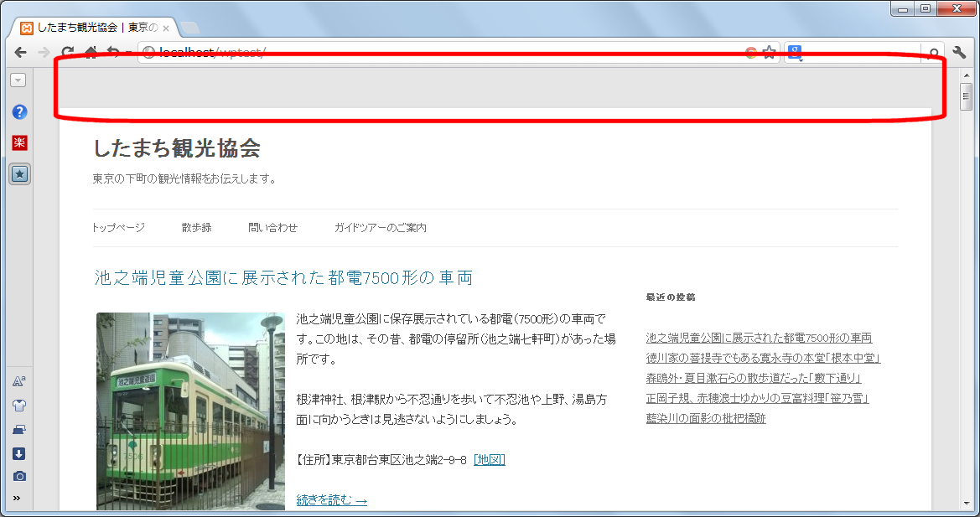Focus the localhost/wptest/ address field
Image resolution: width=980 pixels, height=517 pixels.
(438, 53)
